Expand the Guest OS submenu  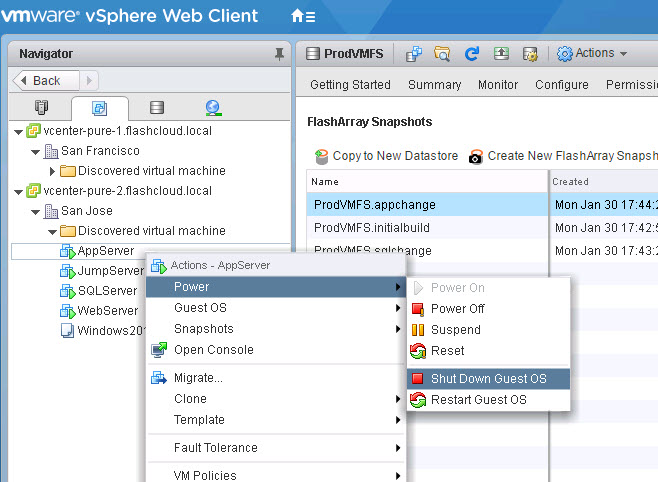(275, 308)
